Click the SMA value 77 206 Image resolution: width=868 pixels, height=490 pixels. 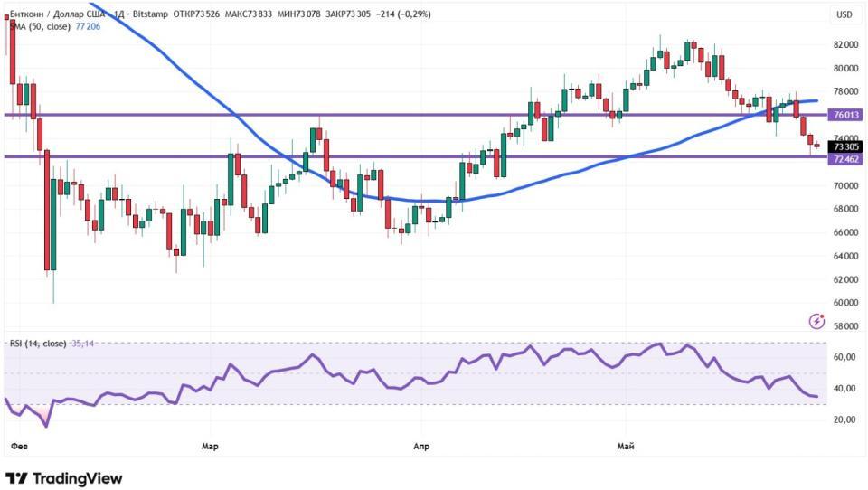point(88,26)
